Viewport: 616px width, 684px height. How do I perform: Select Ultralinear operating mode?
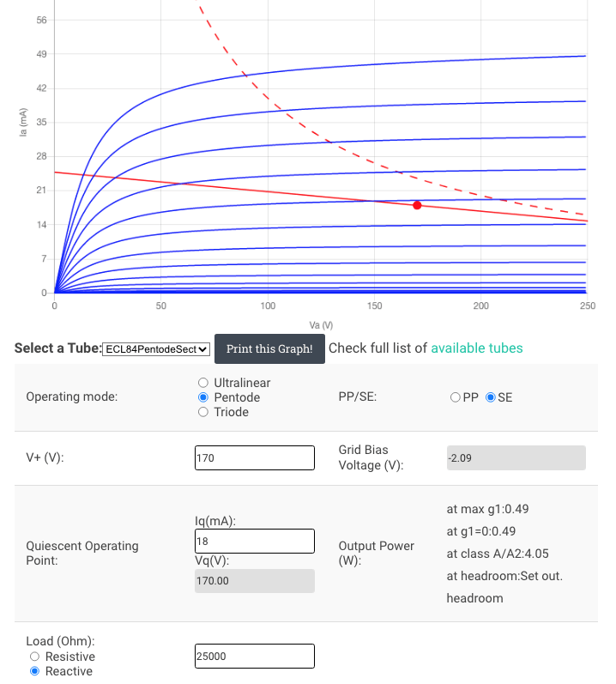(203, 383)
